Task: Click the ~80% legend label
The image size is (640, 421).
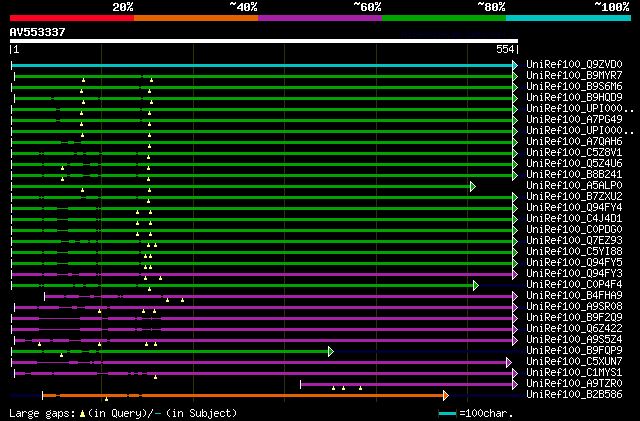Action: click(491, 7)
